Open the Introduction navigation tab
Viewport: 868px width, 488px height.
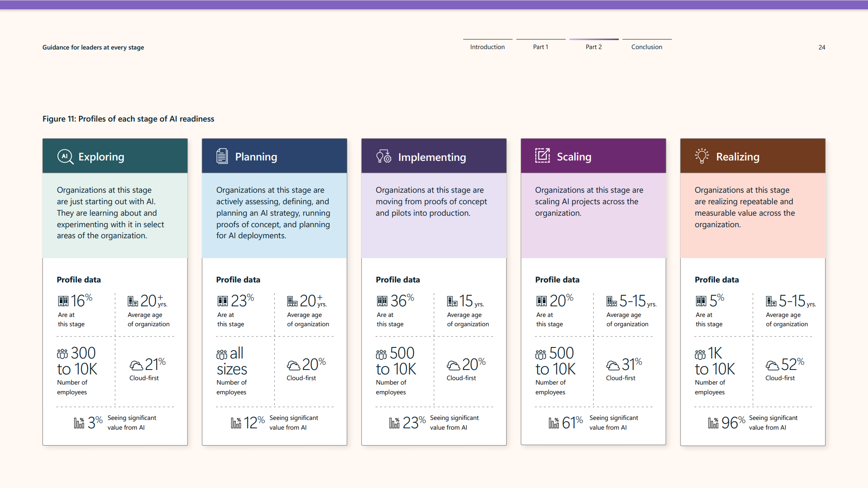[x=487, y=47]
